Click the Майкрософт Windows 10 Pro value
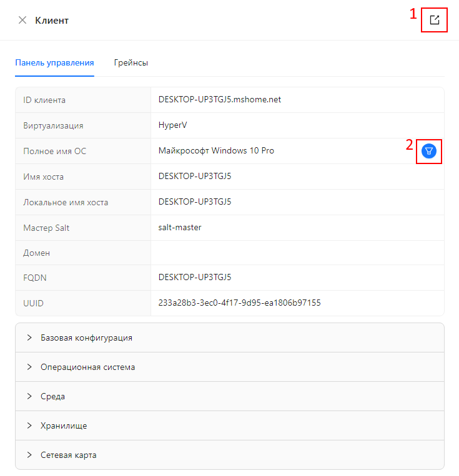The width and height of the screenshot is (459, 476). (216, 151)
